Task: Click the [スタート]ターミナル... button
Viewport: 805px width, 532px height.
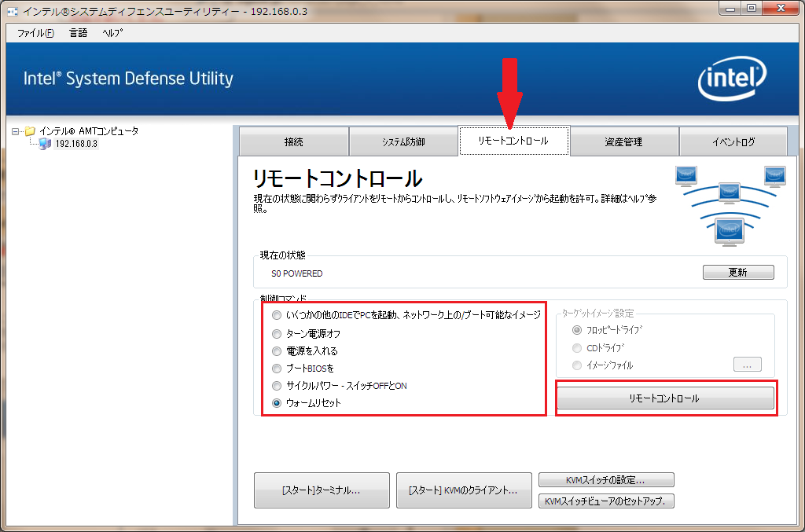Action: coord(322,490)
